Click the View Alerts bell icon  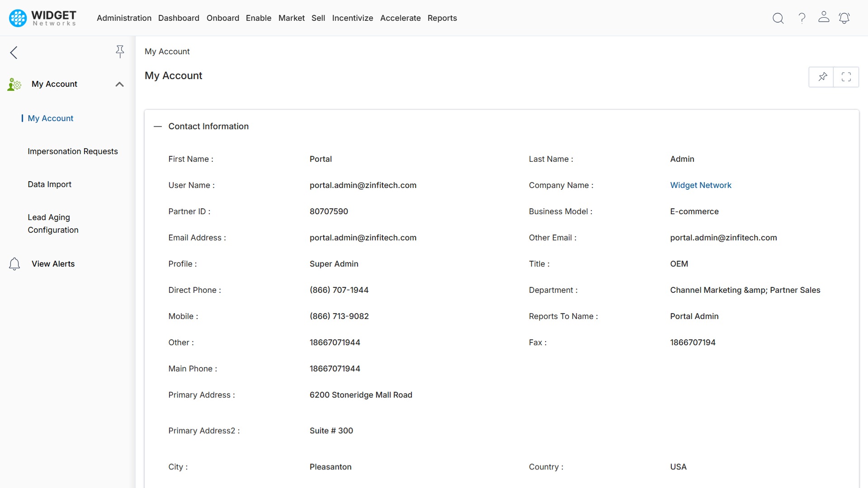coord(14,263)
